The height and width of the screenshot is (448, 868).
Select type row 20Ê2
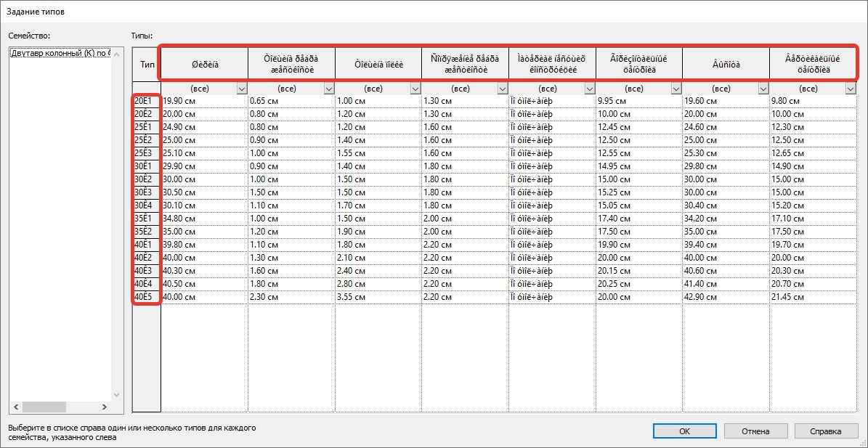coord(147,114)
